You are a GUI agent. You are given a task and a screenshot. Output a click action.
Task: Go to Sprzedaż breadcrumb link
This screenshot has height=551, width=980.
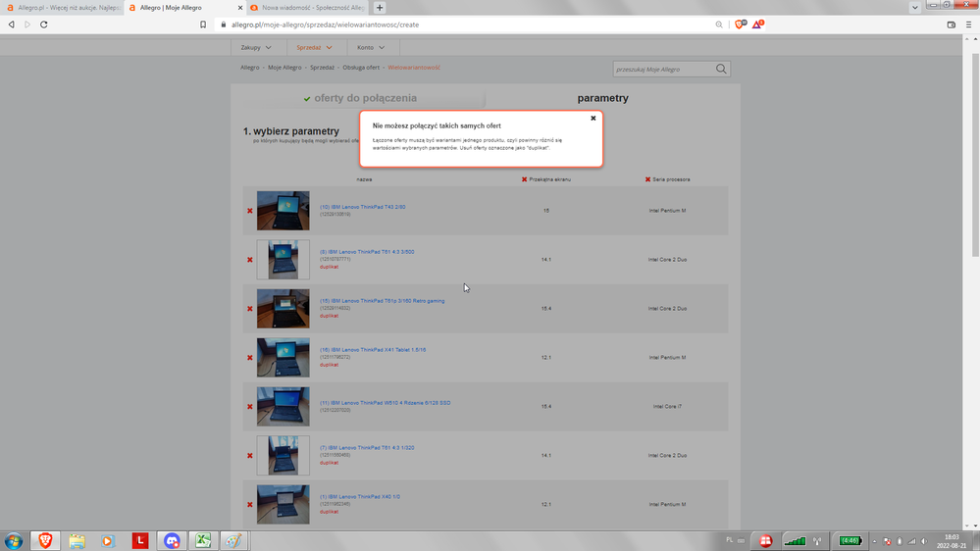pos(322,68)
